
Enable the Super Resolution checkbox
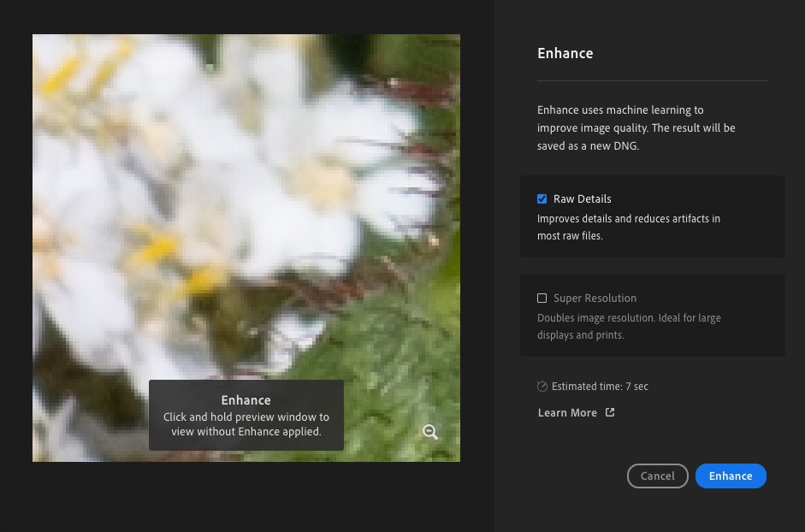542,298
